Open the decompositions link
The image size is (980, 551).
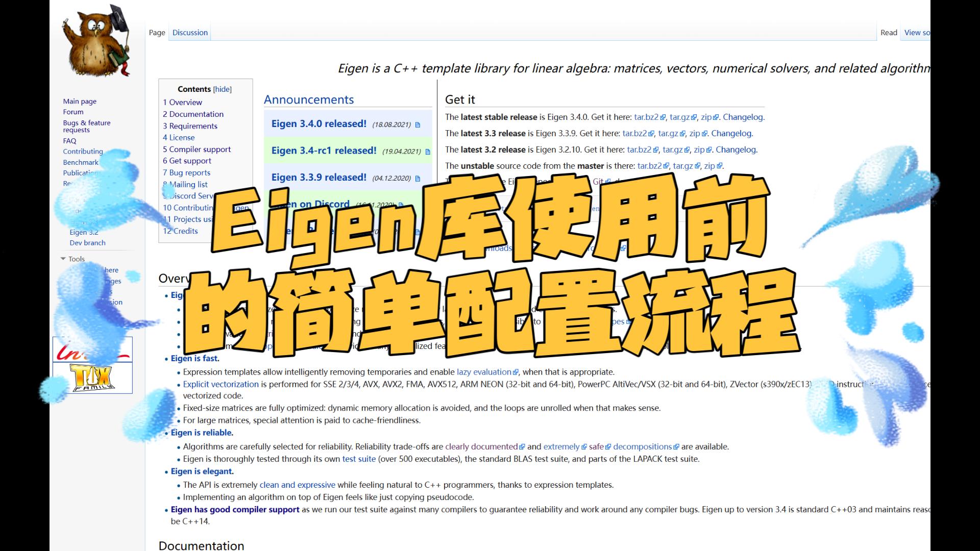[646, 447]
